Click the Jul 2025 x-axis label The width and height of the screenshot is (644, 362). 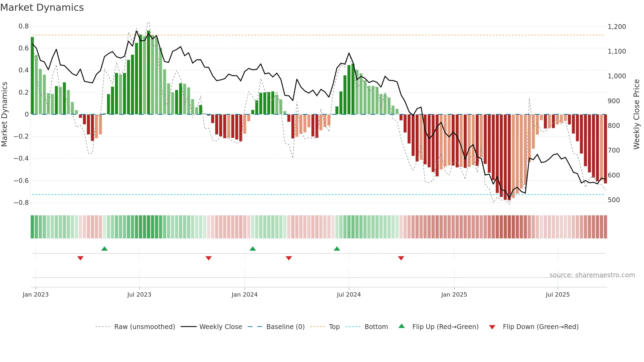coord(558,294)
